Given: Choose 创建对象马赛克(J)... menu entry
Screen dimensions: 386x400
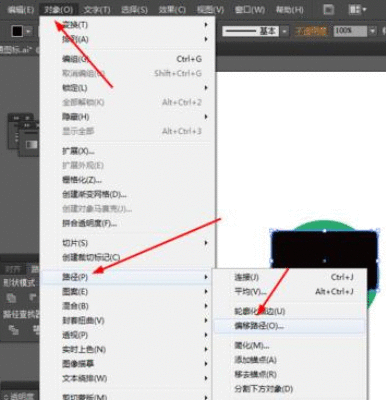Looking at the screenshot, I should click(127, 209).
